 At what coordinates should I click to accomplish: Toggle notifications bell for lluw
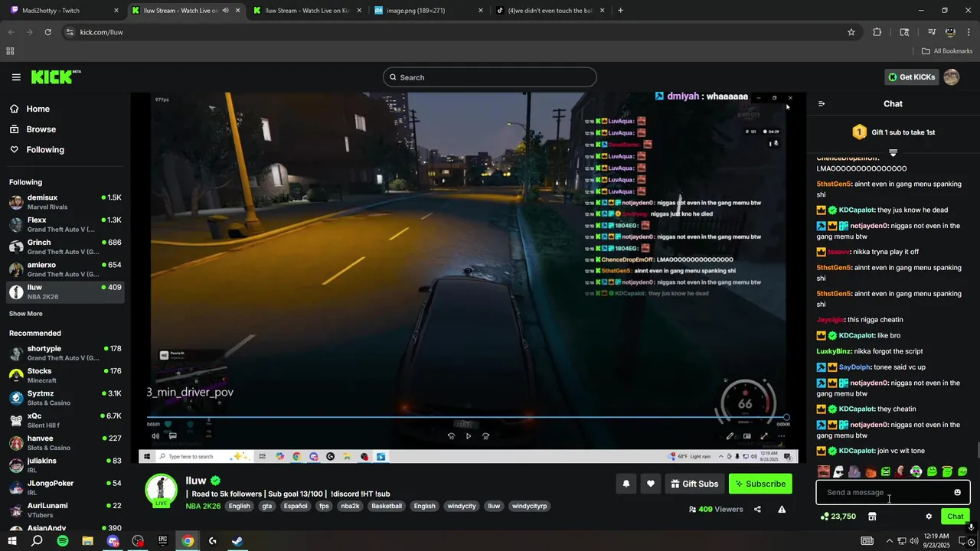pyautogui.click(x=626, y=484)
